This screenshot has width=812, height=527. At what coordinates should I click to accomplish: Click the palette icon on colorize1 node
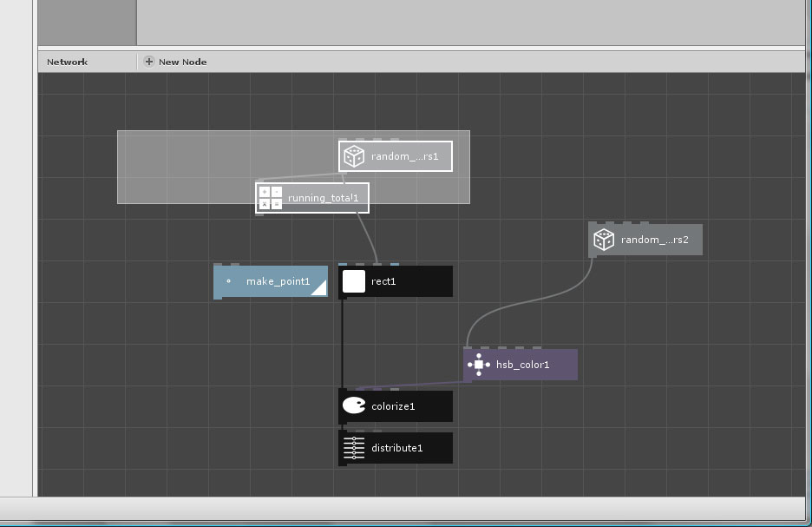tap(354, 405)
